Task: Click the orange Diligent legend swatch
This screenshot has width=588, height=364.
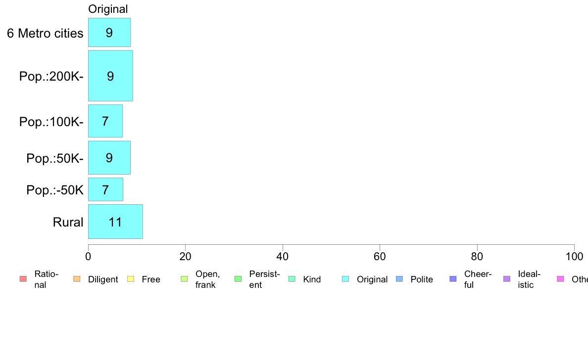Action: pyautogui.click(x=77, y=279)
